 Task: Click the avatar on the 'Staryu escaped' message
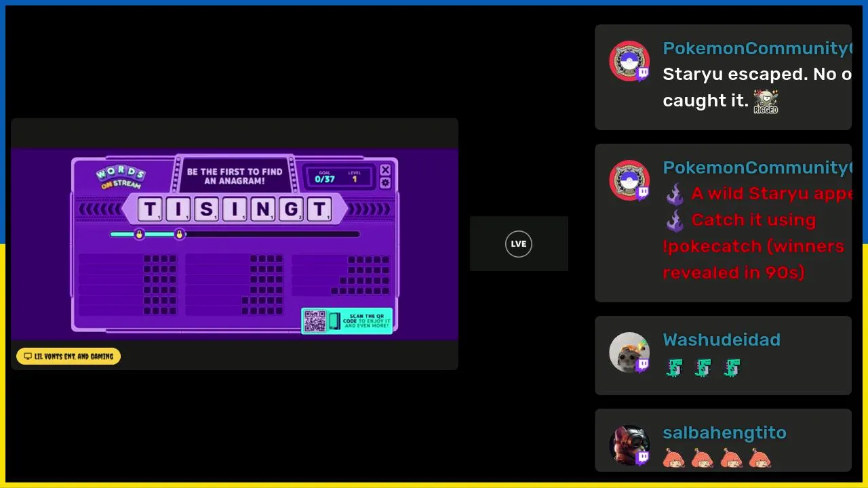point(629,61)
